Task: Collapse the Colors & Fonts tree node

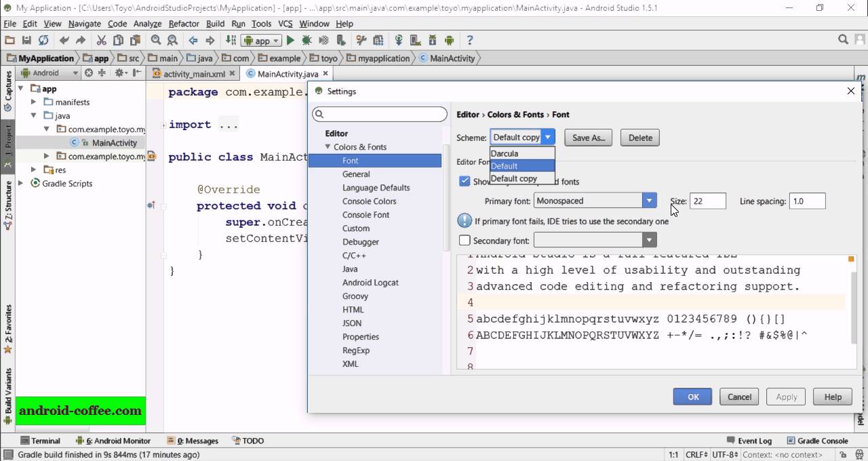Action: point(328,146)
